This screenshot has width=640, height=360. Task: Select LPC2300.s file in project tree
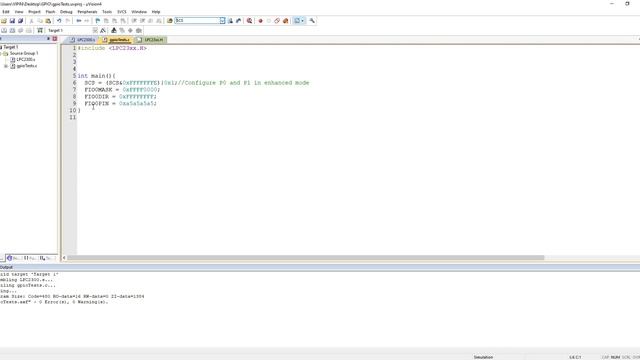click(26, 60)
